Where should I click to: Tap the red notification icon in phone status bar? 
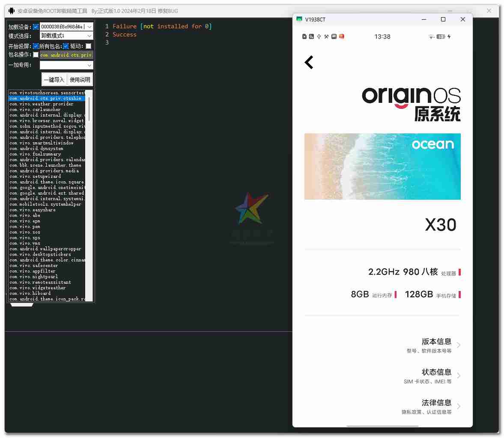click(341, 37)
